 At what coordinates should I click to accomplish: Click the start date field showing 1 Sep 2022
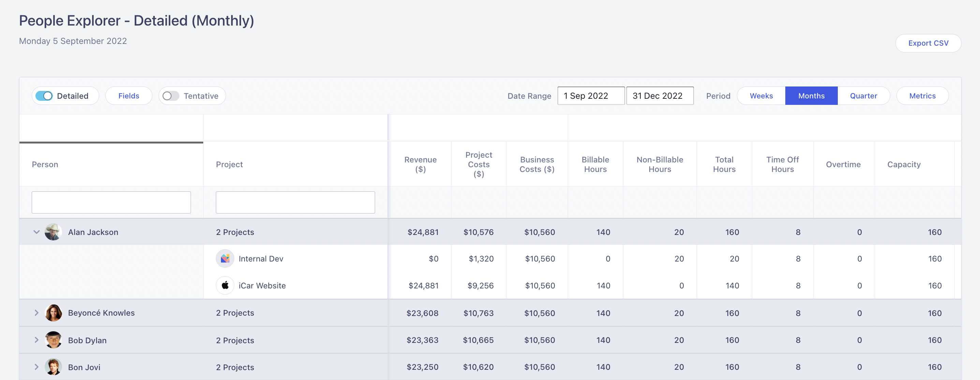591,96
